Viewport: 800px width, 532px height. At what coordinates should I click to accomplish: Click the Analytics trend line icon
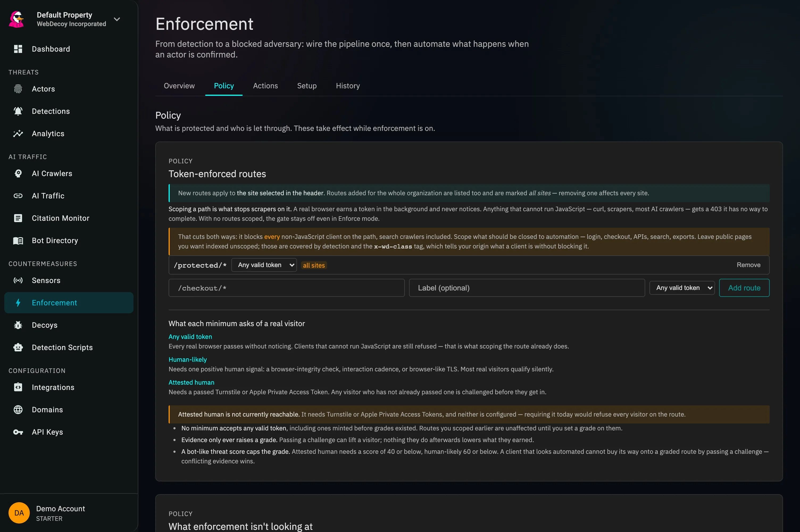(x=18, y=133)
